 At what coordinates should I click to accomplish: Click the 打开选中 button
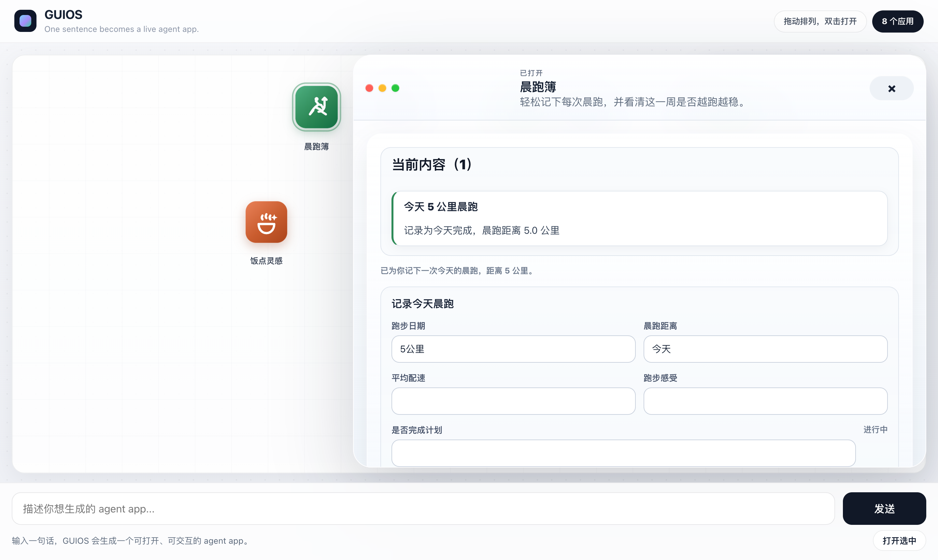[899, 540]
